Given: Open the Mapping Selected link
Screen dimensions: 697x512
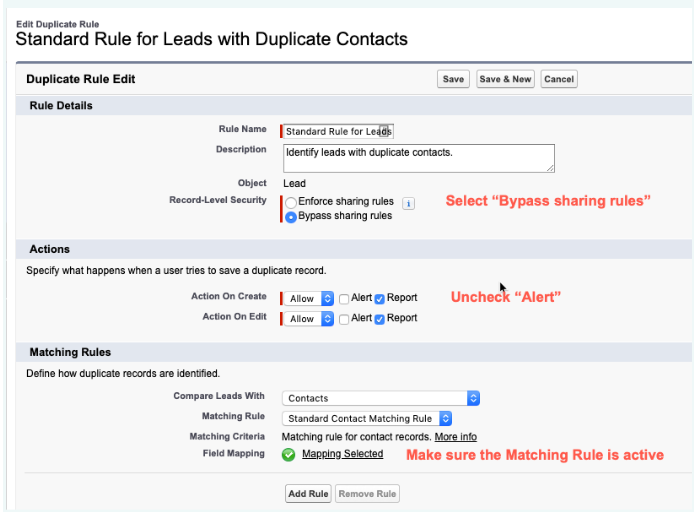Looking at the screenshot, I should coord(342,454).
